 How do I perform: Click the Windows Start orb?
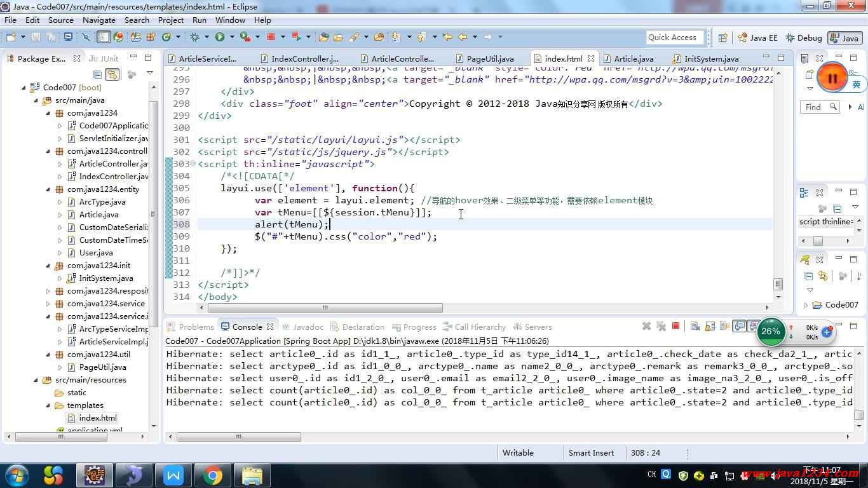(x=17, y=475)
